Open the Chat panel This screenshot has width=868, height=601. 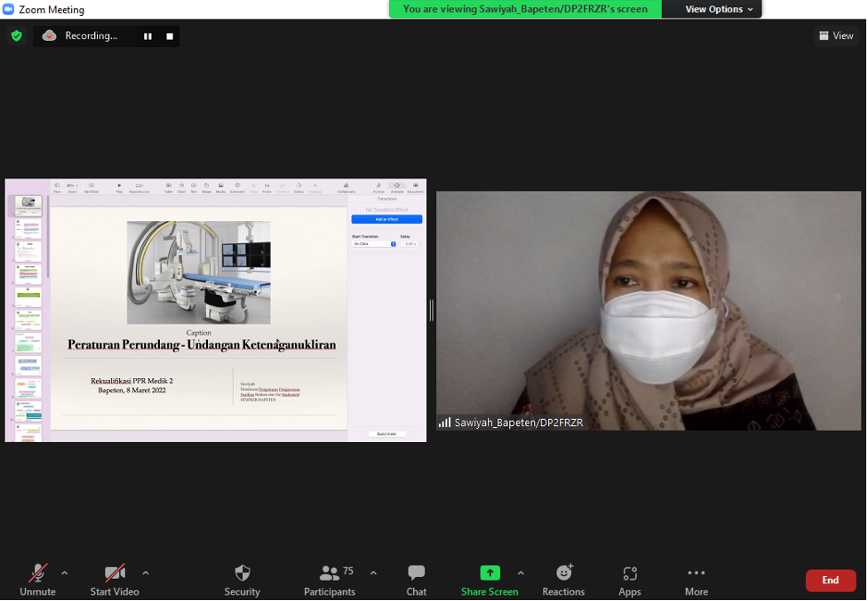click(x=417, y=580)
